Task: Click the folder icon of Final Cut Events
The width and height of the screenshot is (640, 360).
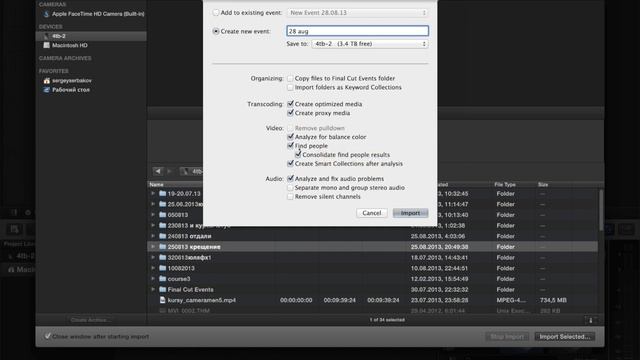Action: pyautogui.click(x=162, y=289)
